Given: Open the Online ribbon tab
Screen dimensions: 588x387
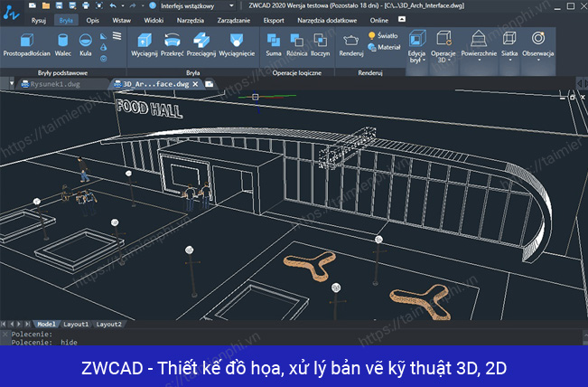Looking at the screenshot, I should click(x=379, y=20).
